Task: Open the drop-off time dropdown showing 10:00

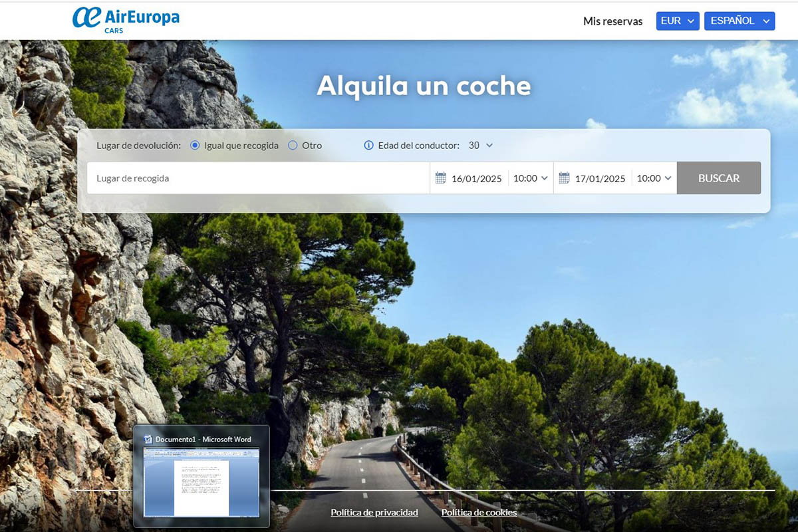Action: click(x=654, y=178)
